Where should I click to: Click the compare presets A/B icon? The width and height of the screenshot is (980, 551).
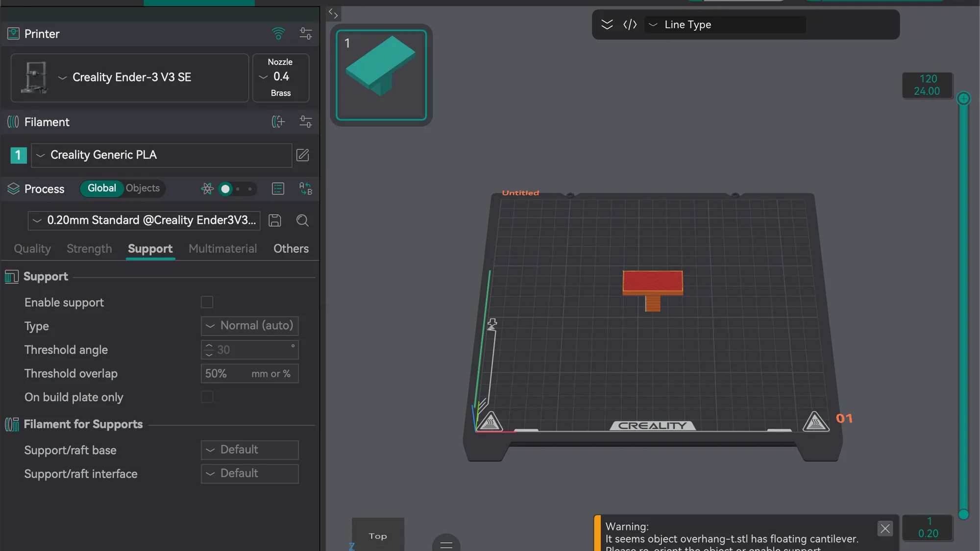(306, 189)
